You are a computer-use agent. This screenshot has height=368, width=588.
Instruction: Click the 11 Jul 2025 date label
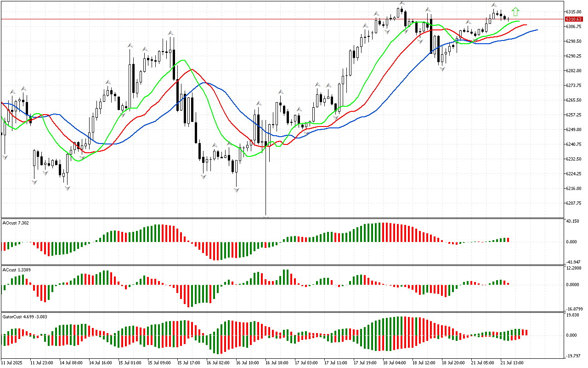[x=12, y=363]
